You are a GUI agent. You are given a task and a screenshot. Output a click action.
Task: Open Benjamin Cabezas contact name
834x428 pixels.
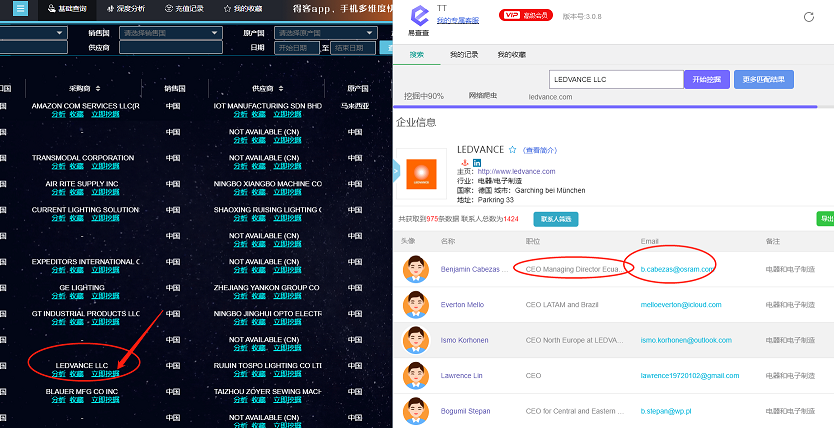[x=474, y=270]
